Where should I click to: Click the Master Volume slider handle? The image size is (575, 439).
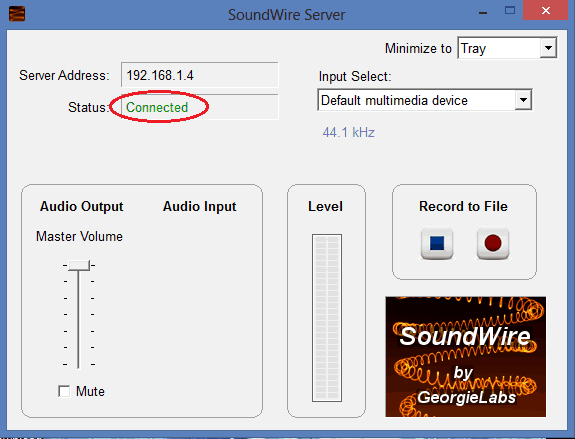(x=79, y=266)
